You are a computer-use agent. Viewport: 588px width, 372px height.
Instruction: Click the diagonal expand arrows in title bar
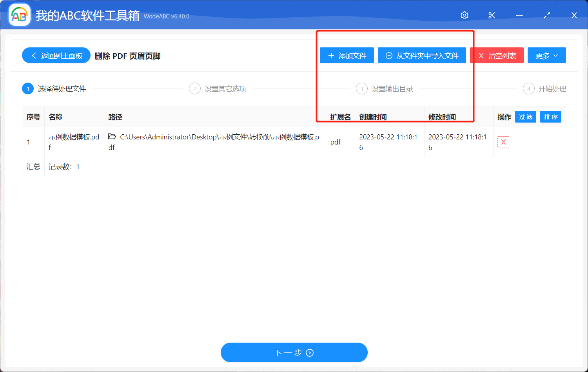(546, 15)
